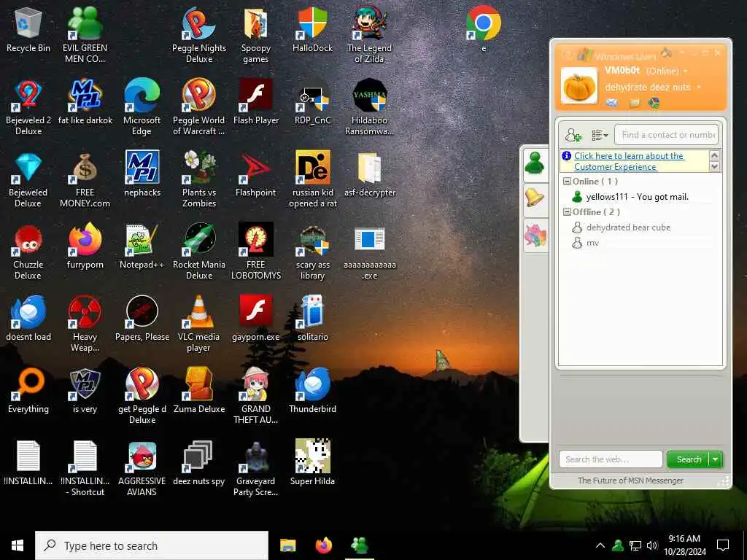Collapse the Online contacts group
Screen dimensions: 747x560
pyautogui.click(x=567, y=182)
